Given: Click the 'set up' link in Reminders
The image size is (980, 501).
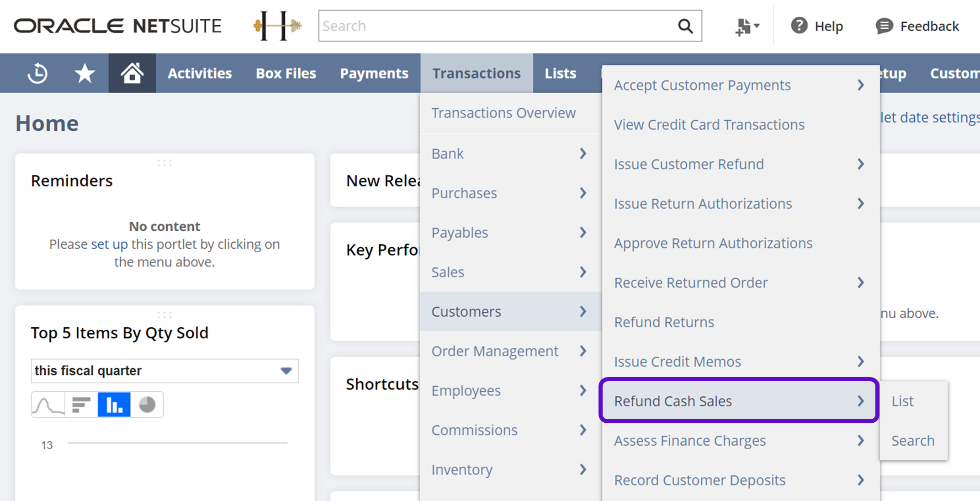Looking at the screenshot, I should 109,244.
